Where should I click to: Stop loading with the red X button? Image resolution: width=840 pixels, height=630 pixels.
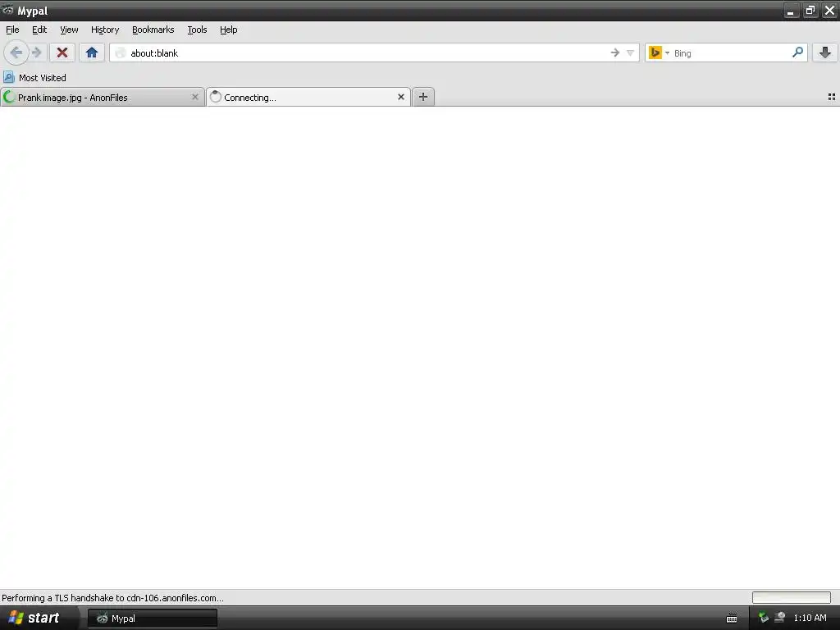coord(62,52)
